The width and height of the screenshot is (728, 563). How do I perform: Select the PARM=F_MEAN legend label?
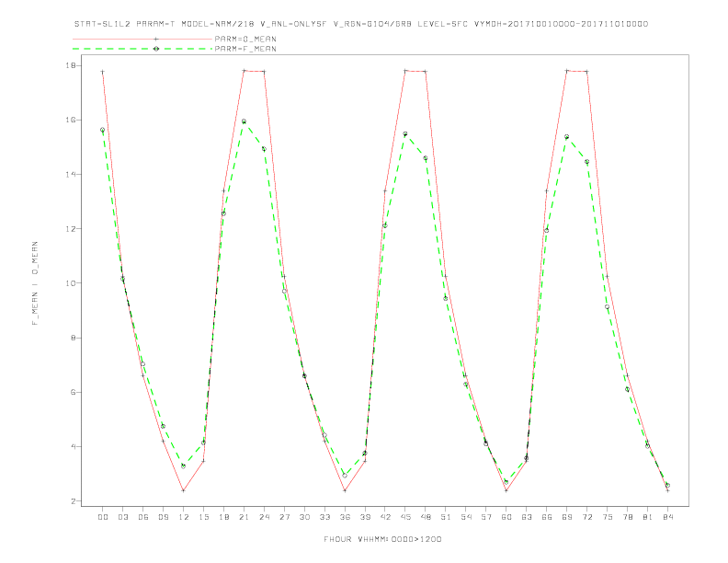click(x=245, y=49)
